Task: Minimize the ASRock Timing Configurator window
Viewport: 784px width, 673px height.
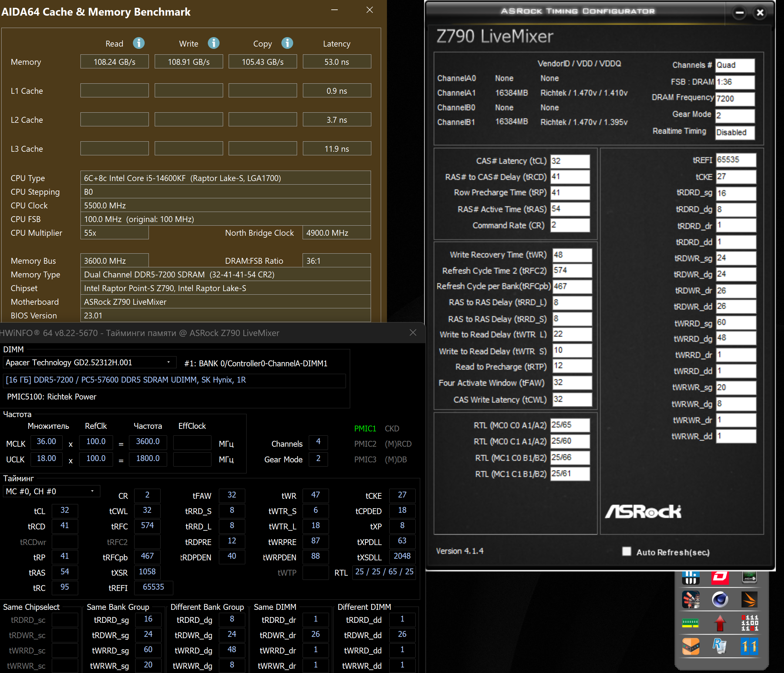Action: 739,13
